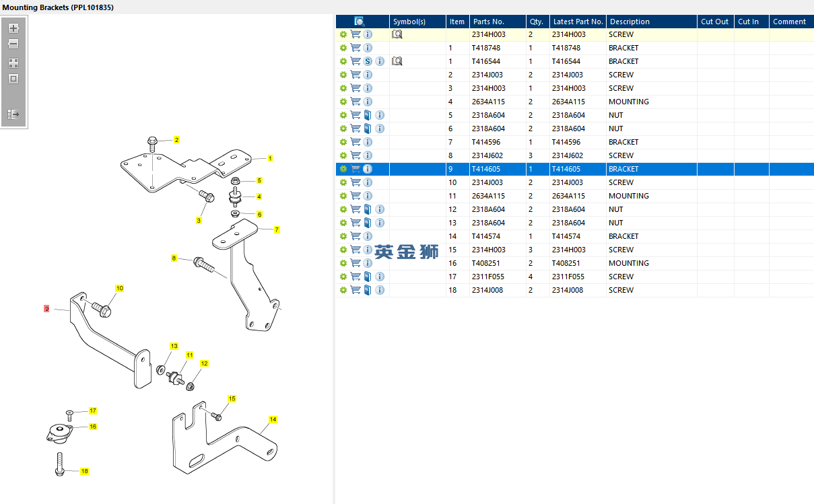Add T418748 bracket to cart
814x504 pixels.
pyautogui.click(x=355, y=48)
